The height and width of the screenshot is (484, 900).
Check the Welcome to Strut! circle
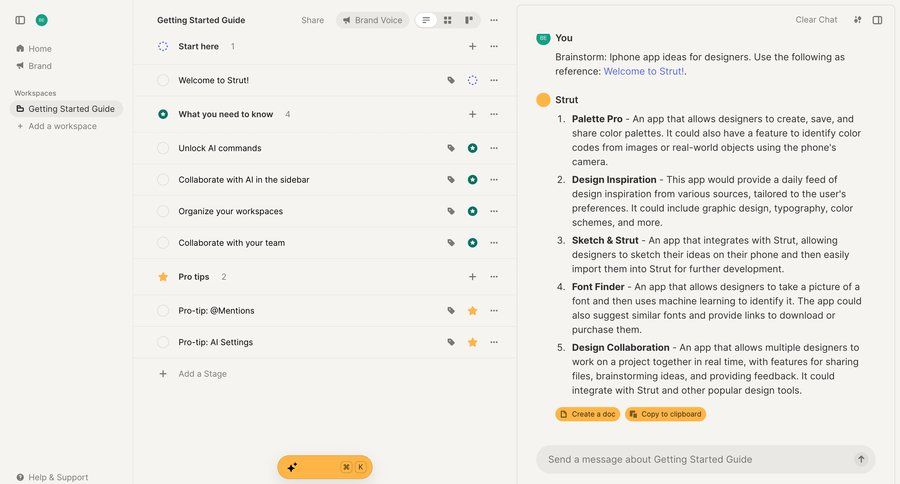(163, 80)
